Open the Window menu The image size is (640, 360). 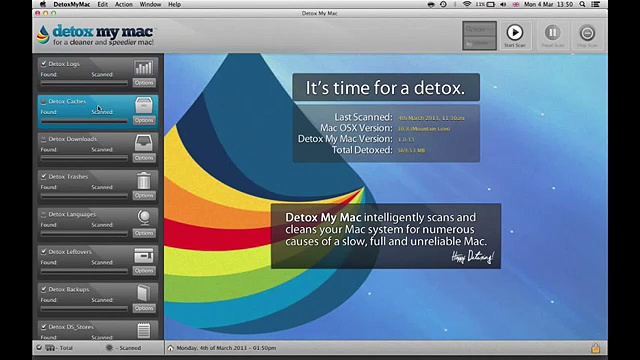(150, 4)
